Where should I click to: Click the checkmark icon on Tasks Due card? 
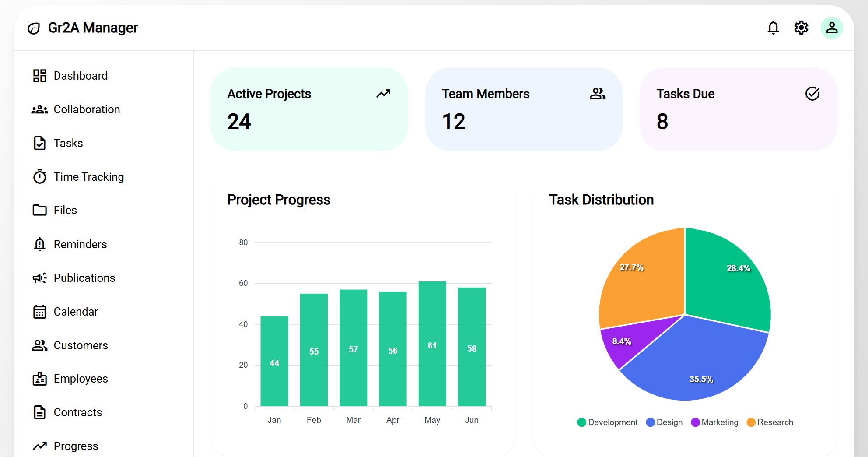pyautogui.click(x=812, y=93)
